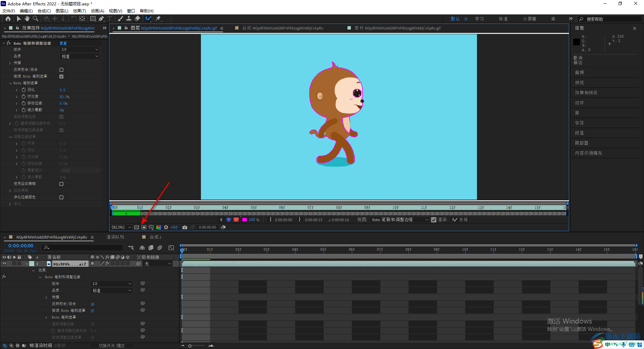Open the Graph Editor

pyautogui.click(x=171, y=248)
